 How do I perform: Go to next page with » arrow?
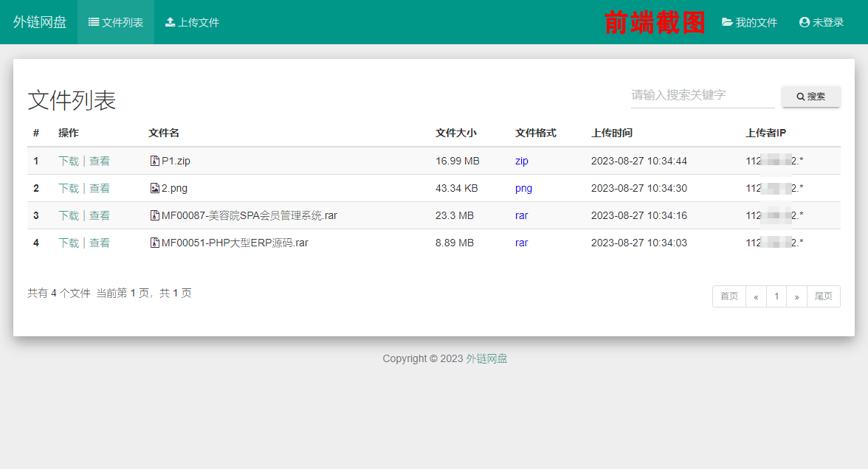coord(796,296)
